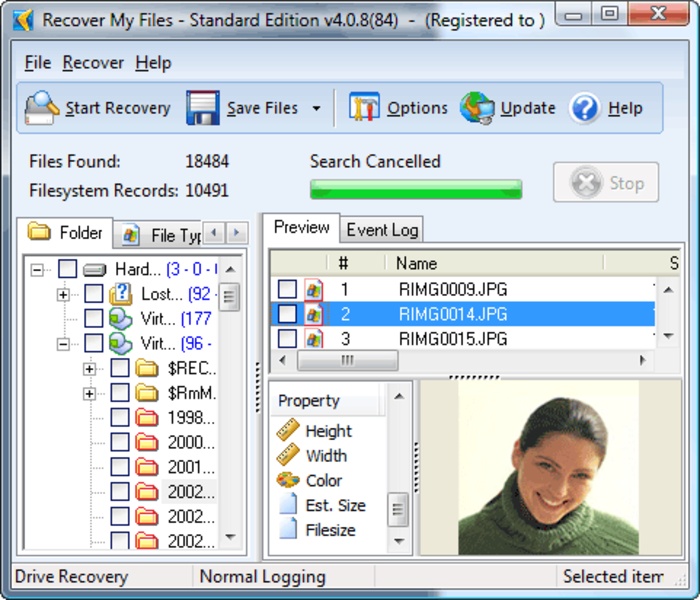Click the Update globe icon

(478, 108)
